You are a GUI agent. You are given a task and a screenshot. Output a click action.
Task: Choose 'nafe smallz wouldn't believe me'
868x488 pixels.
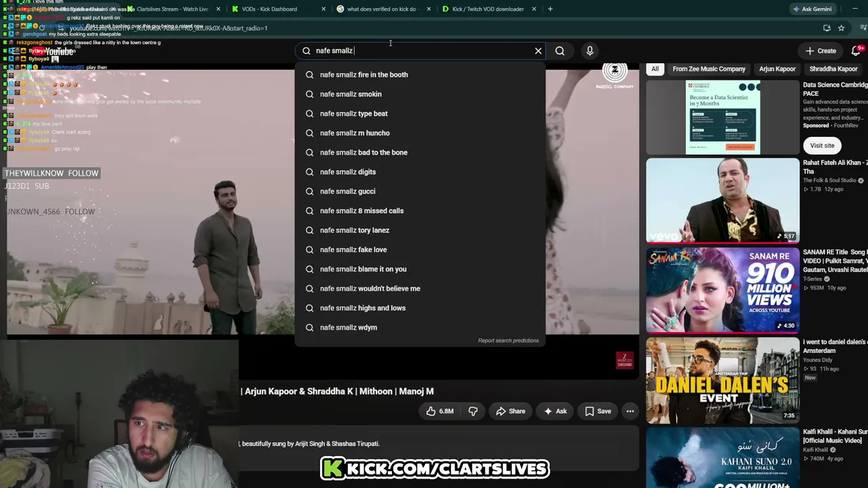pyautogui.click(x=420, y=289)
